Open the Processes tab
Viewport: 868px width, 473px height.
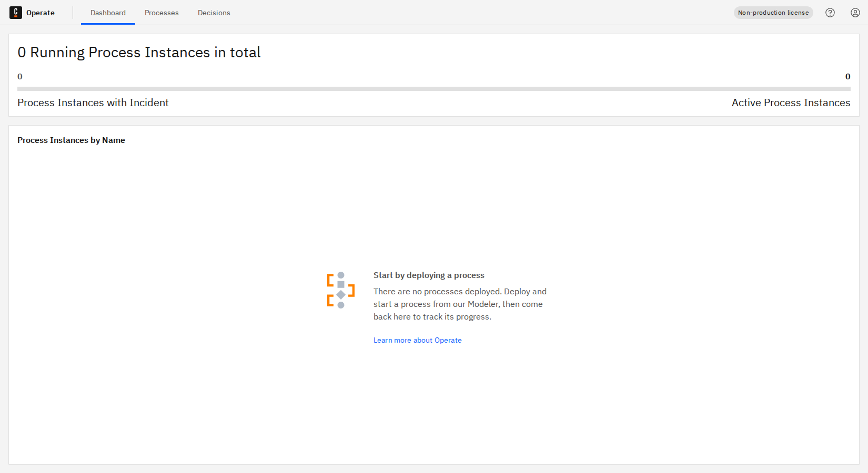(x=162, y=13)
